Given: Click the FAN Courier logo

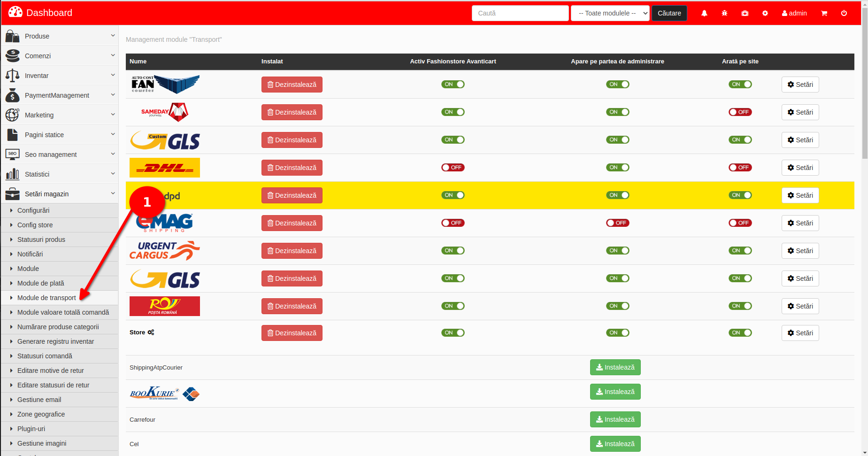Looking at the screenshot, I should click(165, 84).
